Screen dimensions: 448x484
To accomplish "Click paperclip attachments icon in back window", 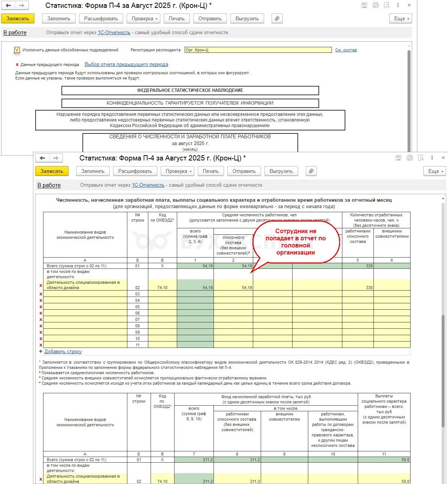I will tap(277, 18).
